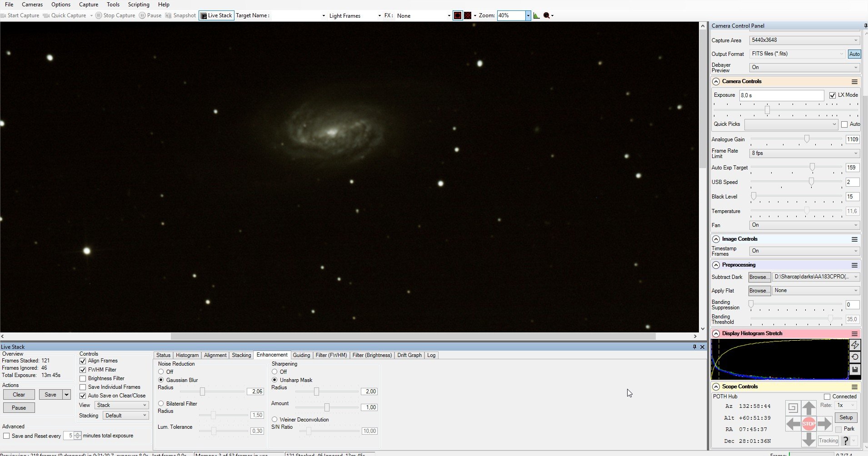This screenshot has width=868, height=456.
Task: Open the Display Histogram Stretch hamburger menu
Action: (854, 334)
